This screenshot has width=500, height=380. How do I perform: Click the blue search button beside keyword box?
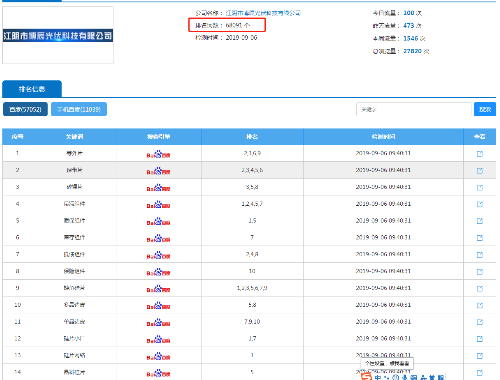[x=485, y=109]
